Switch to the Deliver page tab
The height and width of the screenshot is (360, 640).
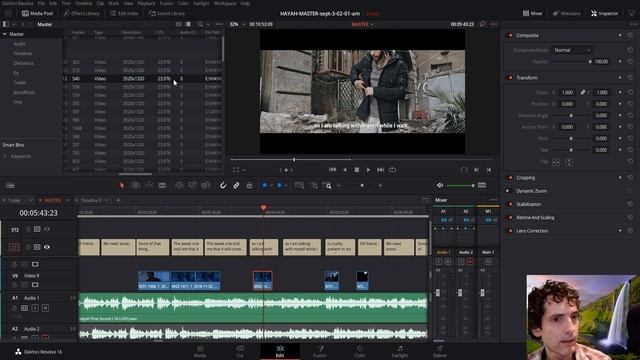coord(440,351)
